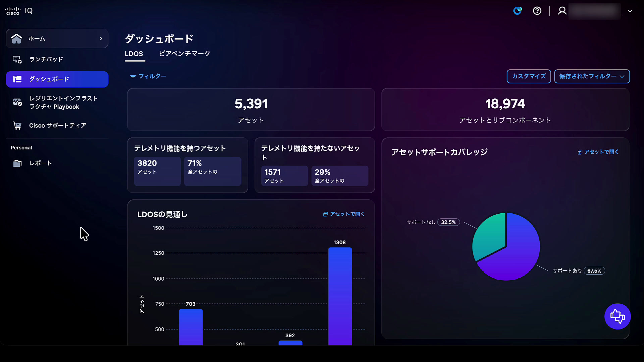Click the home icon in sidebar
Viewport: 644px width, 362px height.
16,39
